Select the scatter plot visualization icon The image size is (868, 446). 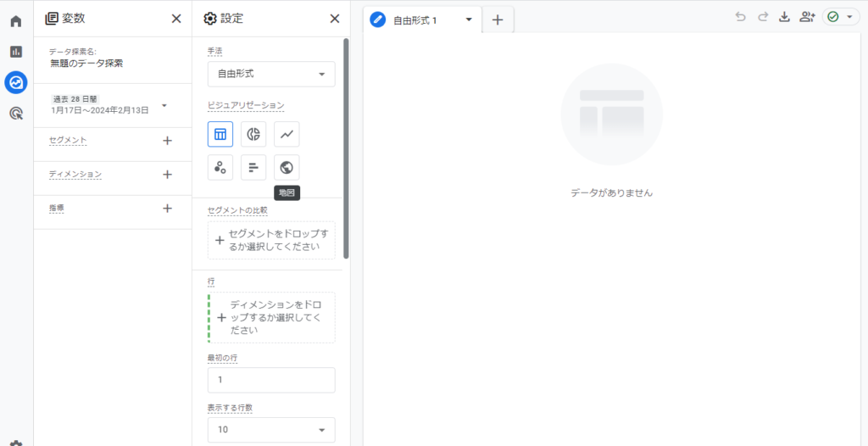tap(220, 167)
